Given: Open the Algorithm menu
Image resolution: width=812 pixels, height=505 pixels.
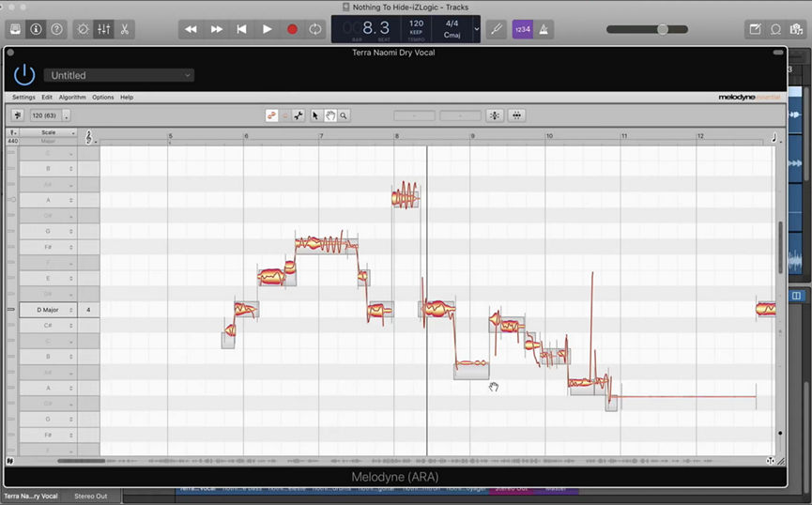Looking at the screenshot, I should click(72, 97).
